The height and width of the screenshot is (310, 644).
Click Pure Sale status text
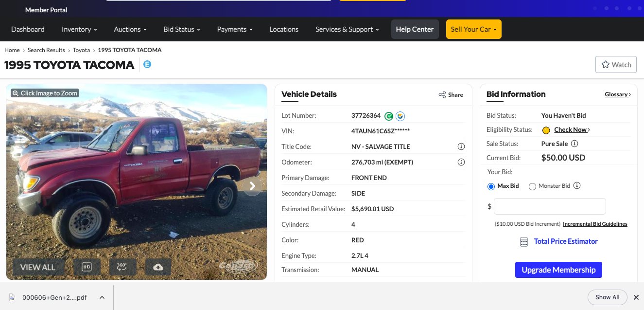pos(555,144)
